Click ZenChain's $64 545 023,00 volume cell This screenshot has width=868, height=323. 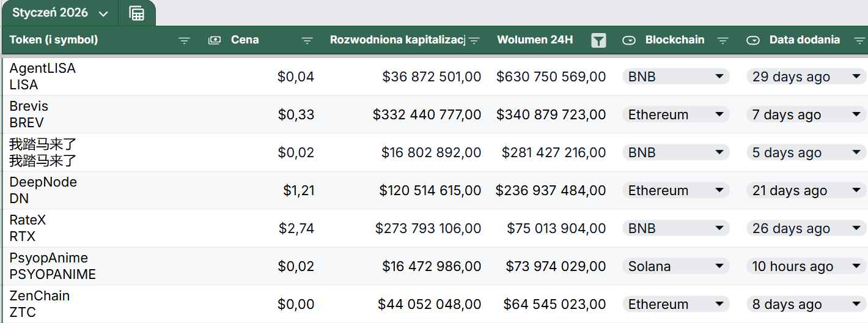coord(551,304)
